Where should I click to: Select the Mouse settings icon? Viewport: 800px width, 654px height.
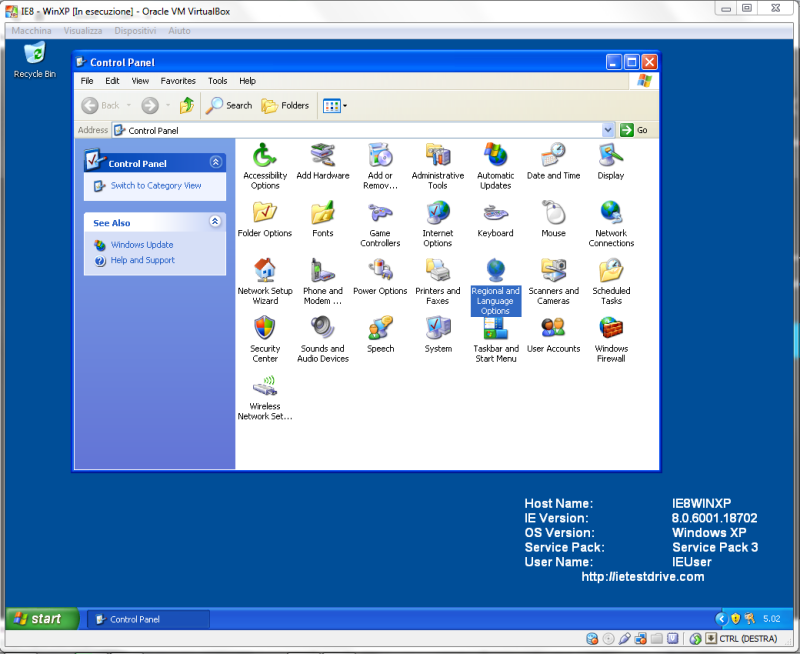[554, 219]
